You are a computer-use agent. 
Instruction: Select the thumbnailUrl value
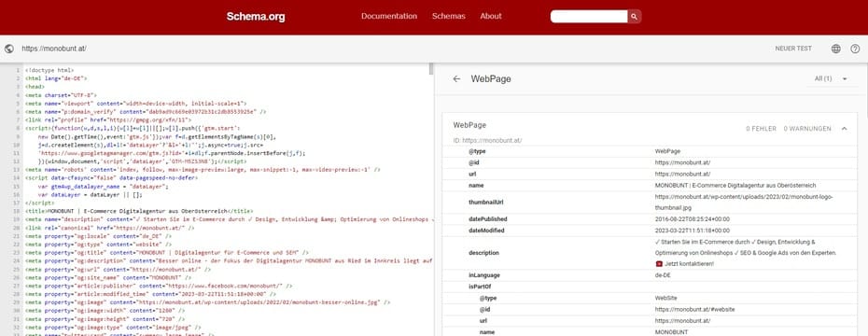[x=744, y=202]
